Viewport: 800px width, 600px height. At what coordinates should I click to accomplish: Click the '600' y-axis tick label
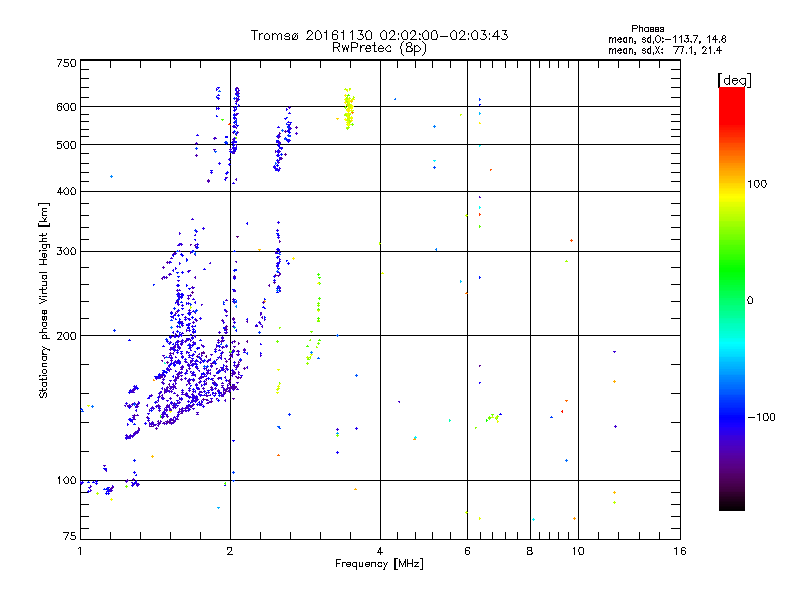point(66,107)
